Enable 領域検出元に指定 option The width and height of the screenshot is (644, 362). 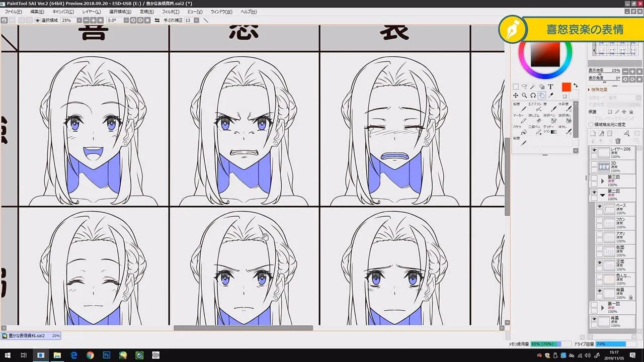click(x=591, y=125)
